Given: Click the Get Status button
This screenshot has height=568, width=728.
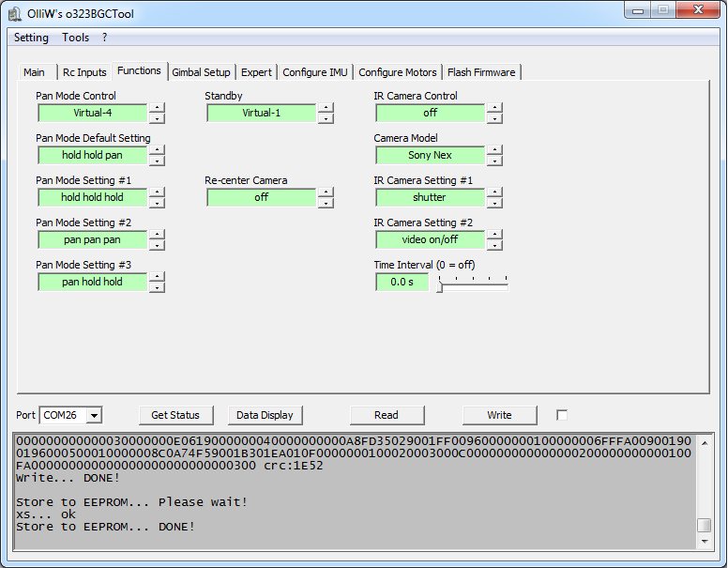Looking at the screenshot, I should click(x=175, y=415).
